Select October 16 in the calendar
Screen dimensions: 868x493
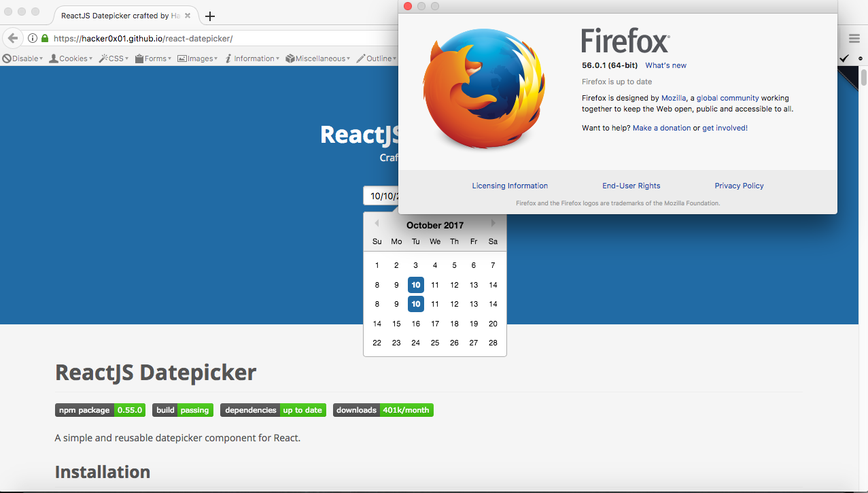[x=415, y=324]
